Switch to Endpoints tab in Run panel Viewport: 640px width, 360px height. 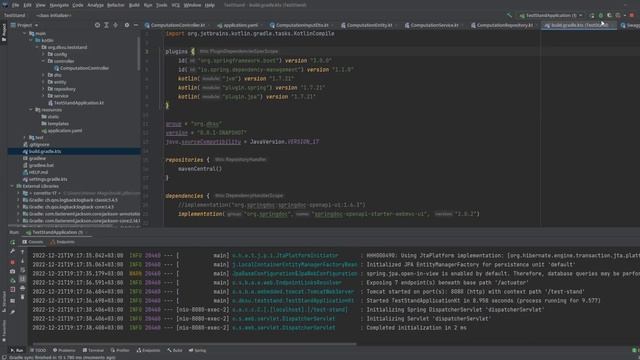pyautogui.click(x=62, y=242)
